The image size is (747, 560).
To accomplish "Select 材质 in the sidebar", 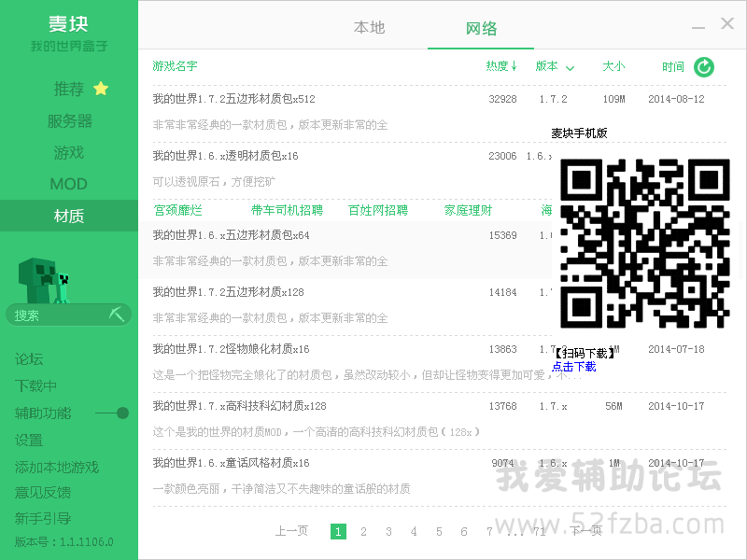I will [69, 216].
